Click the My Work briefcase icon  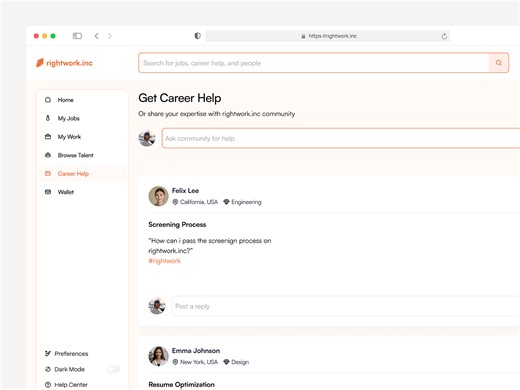48,137
